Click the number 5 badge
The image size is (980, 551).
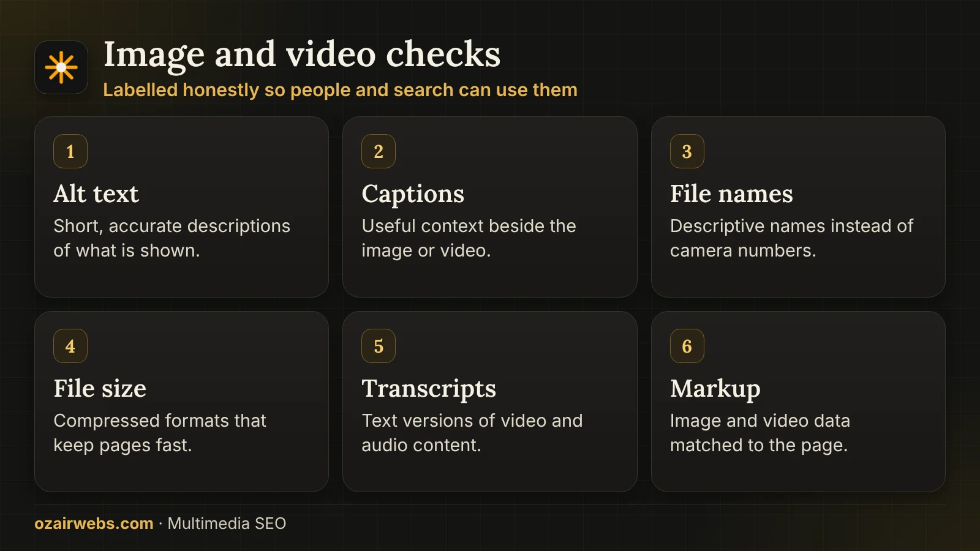[x=379, y=346]
